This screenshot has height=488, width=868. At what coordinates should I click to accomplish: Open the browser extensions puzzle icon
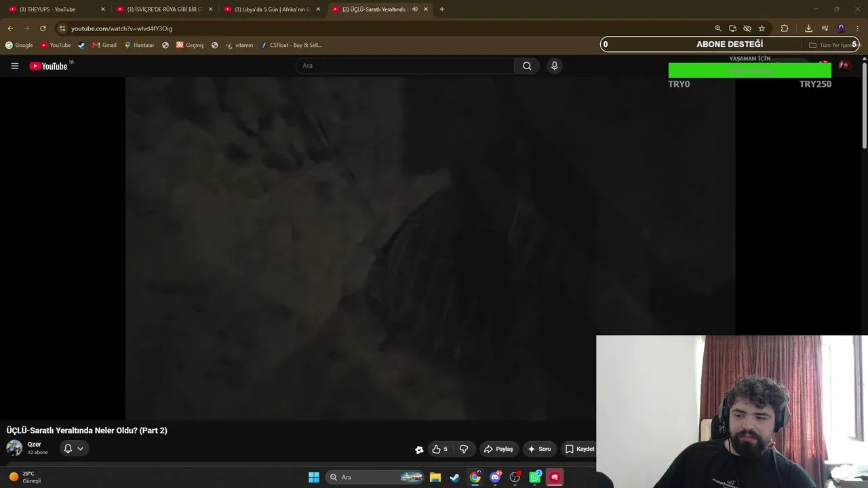(x=785, y=28)
